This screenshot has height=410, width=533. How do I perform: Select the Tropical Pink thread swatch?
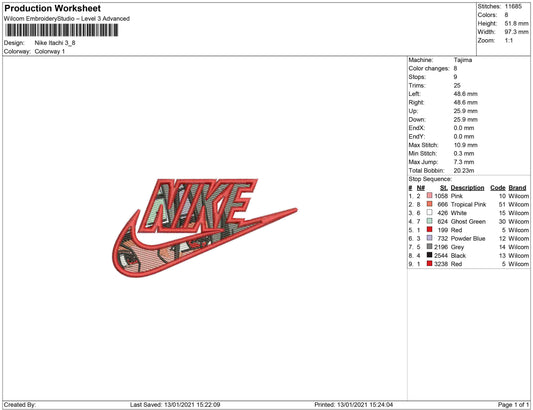click(430, 204)
